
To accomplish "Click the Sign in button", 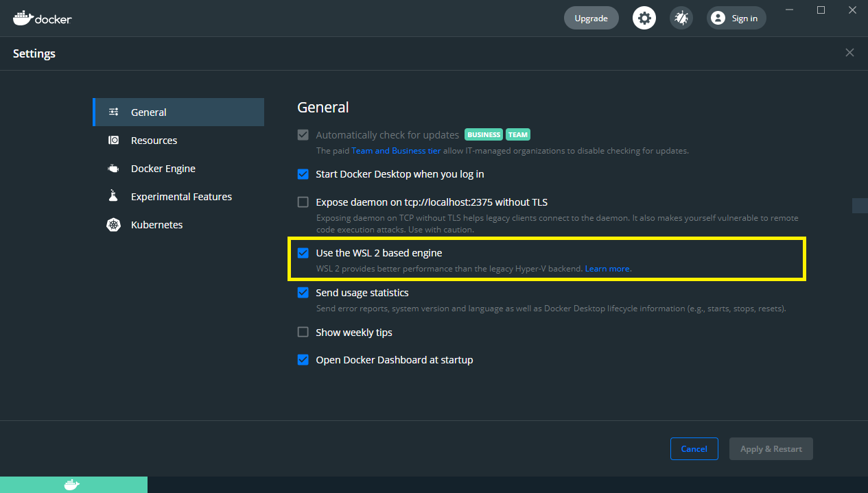I will [736, 19].
